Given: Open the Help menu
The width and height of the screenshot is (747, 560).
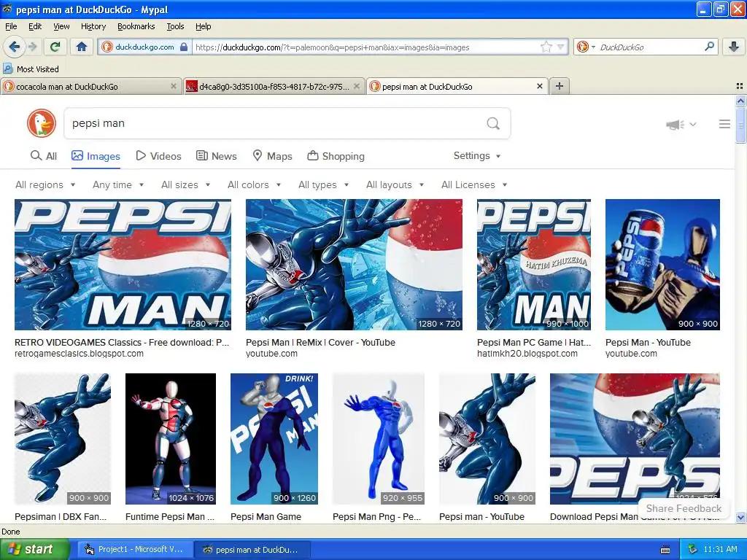Looking at the screenshot, I should [x=203, y=26].
